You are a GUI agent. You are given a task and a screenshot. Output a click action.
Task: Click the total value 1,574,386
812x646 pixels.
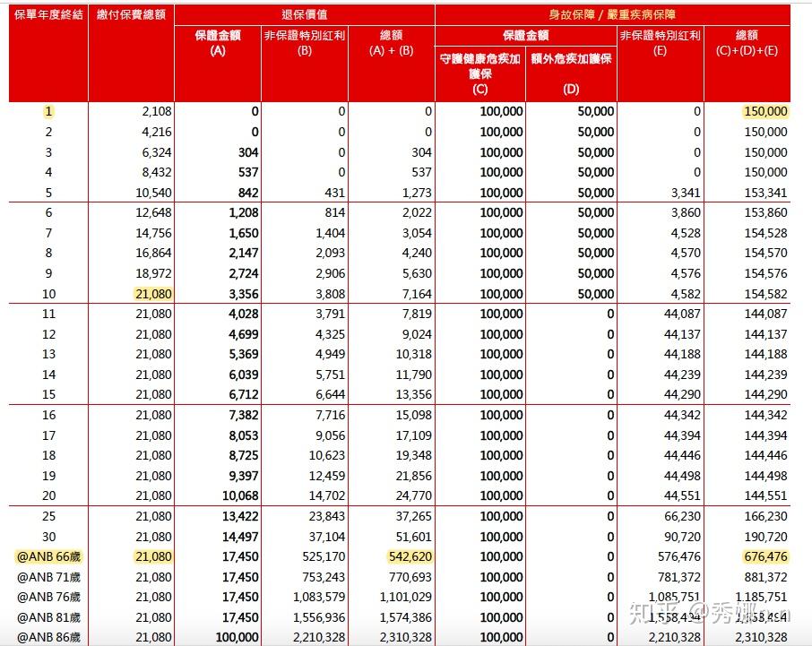405,617
